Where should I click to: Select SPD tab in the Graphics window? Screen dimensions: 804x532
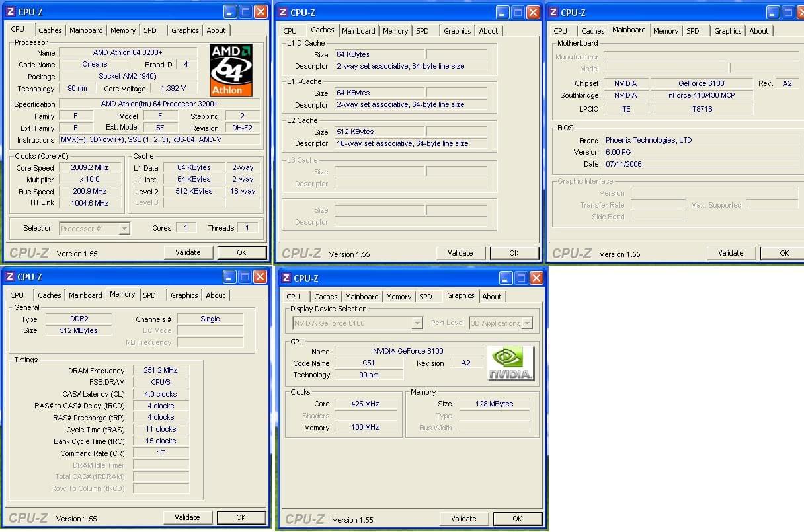pyautogui.click(x=426, y=297)
